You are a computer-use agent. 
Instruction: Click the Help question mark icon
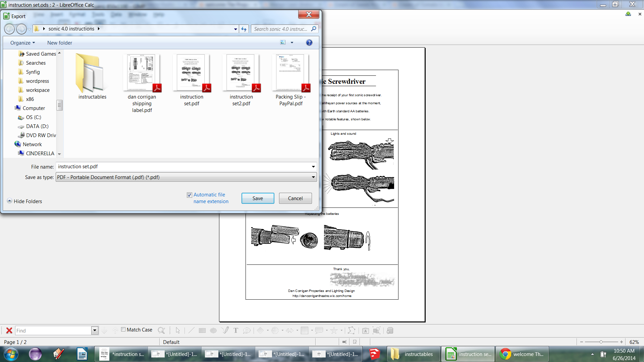pyautogui.click(x=309, y=43)
